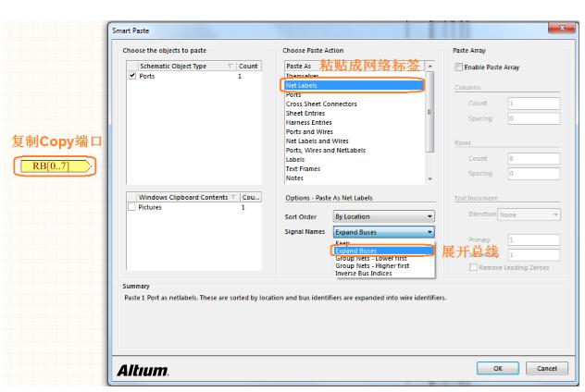This screenshot has height=392, width=585.
Task: Select Group Nets - Higher first option
Action: pos(376,264)
